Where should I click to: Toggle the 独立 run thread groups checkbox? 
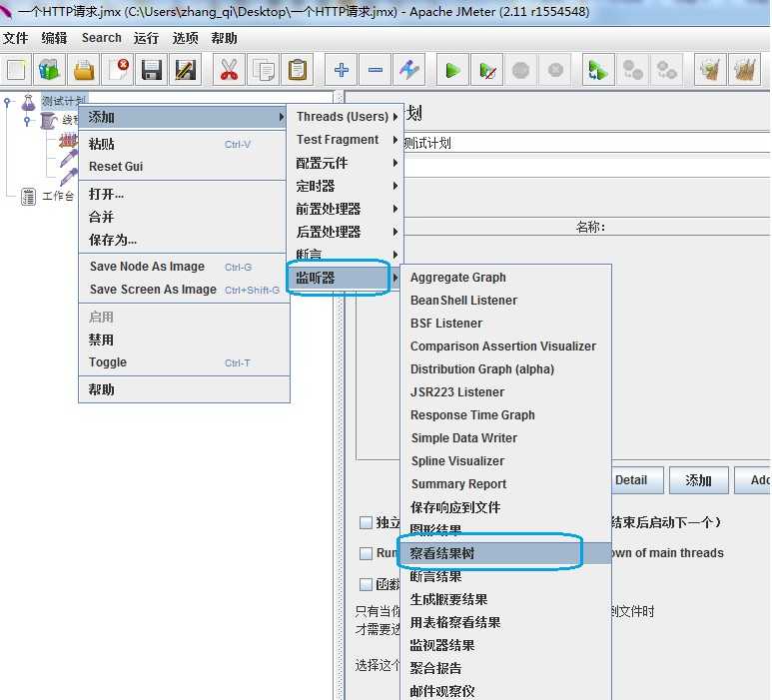point(366,523)
